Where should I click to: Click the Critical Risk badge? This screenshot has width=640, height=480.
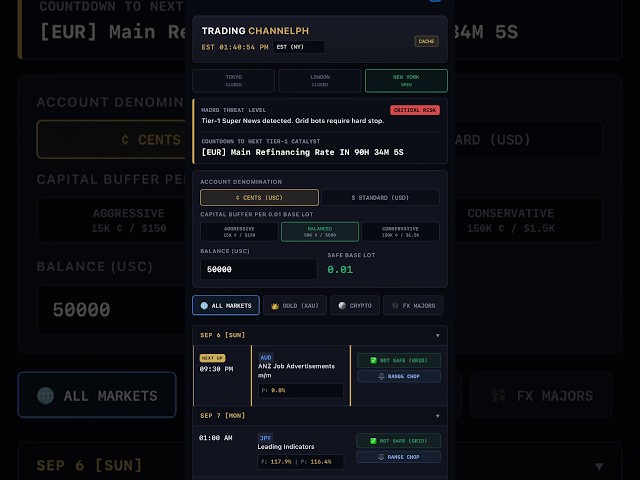[x=415, y=110]
